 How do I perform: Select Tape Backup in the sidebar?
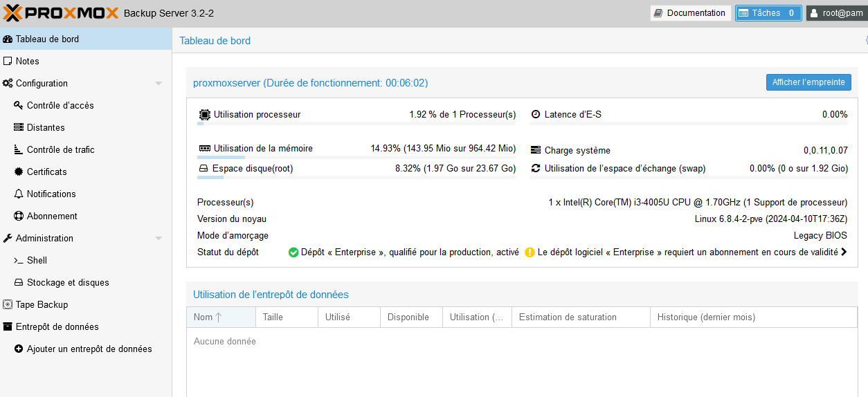tap(42, 304)
